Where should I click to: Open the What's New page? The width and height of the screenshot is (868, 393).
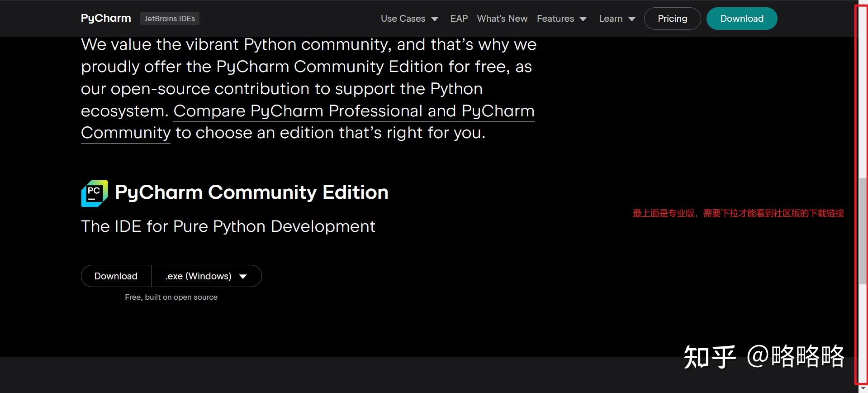coord(502,19)
